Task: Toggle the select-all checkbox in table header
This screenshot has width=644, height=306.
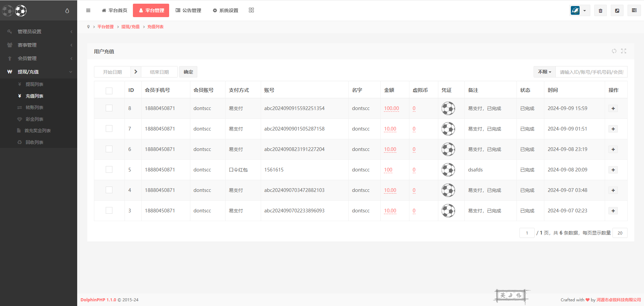Action: click(x=109, y=91)
